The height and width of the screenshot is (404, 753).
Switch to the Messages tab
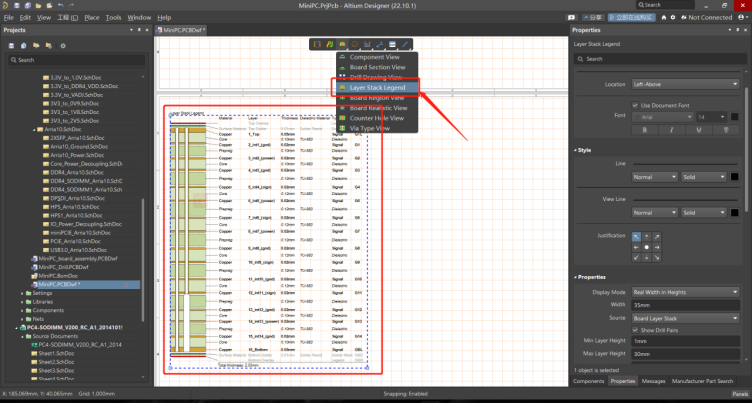point(653,381)
